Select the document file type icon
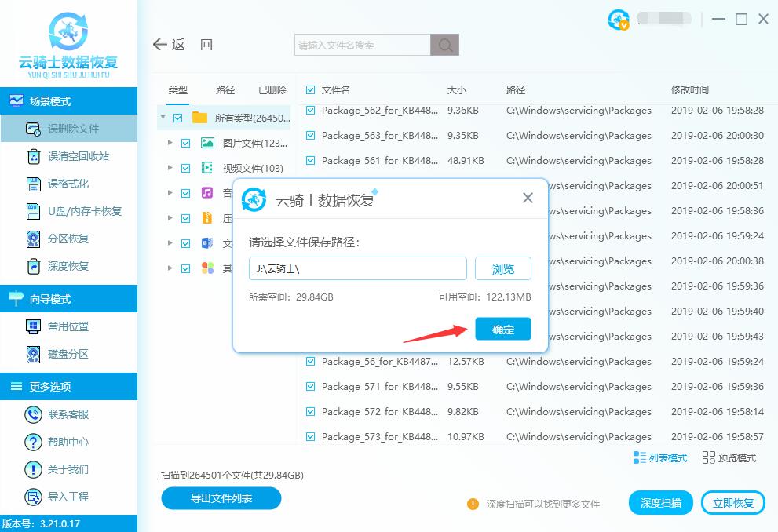The width and height of the screenshot is (778, 532). (207, 243)
